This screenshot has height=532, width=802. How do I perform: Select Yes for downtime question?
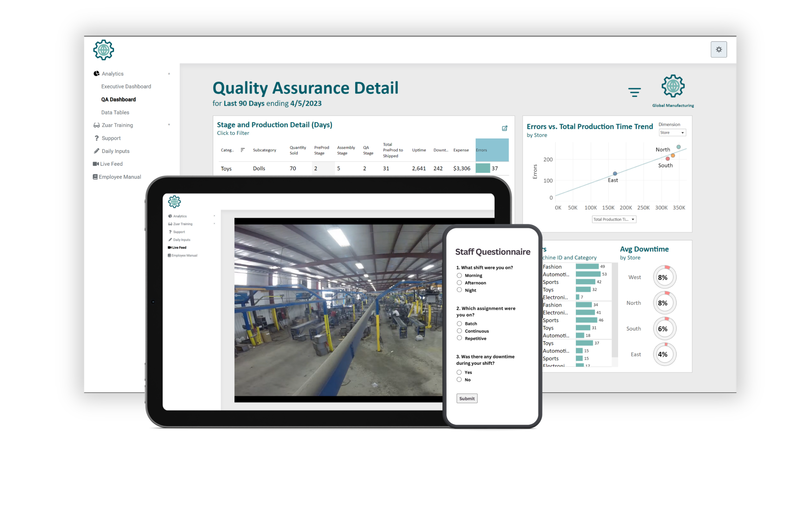(x=459, y=372)
